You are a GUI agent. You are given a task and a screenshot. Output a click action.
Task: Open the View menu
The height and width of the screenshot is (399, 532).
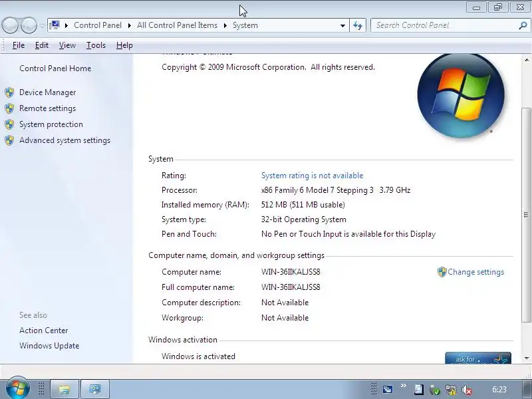point(67,45)
